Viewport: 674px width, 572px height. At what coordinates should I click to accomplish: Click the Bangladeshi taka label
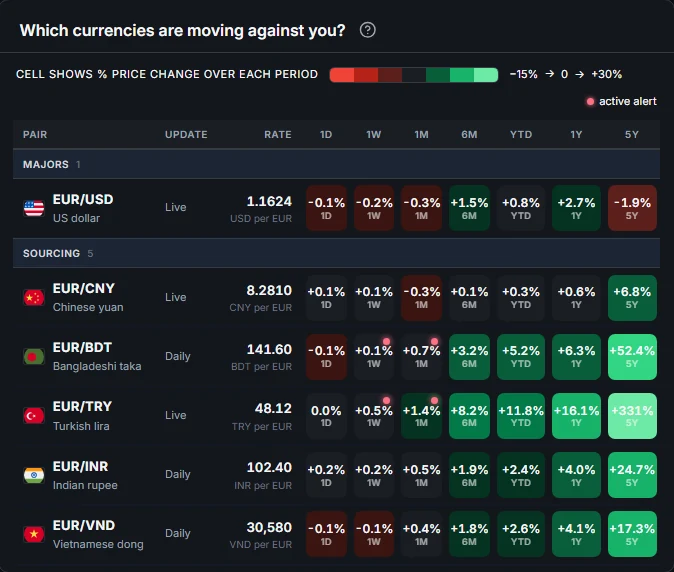(x=97, y=366)
